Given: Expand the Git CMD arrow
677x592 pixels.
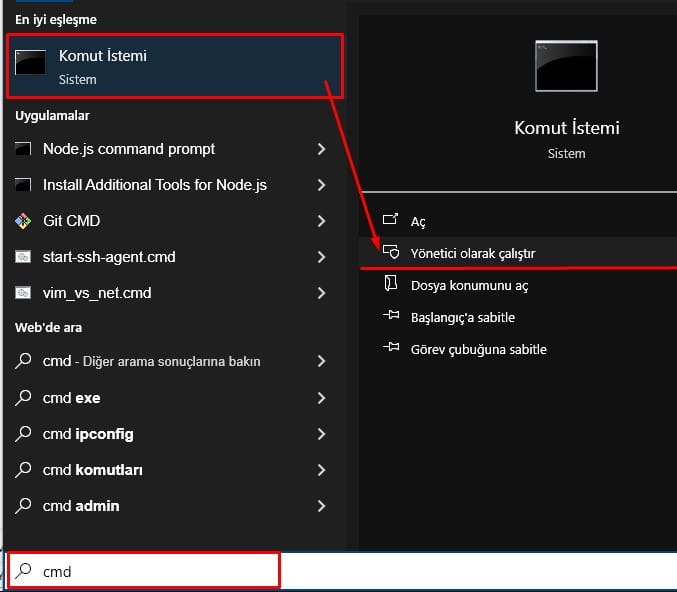Looking at the screenshot, I should [x=321, y=221].
